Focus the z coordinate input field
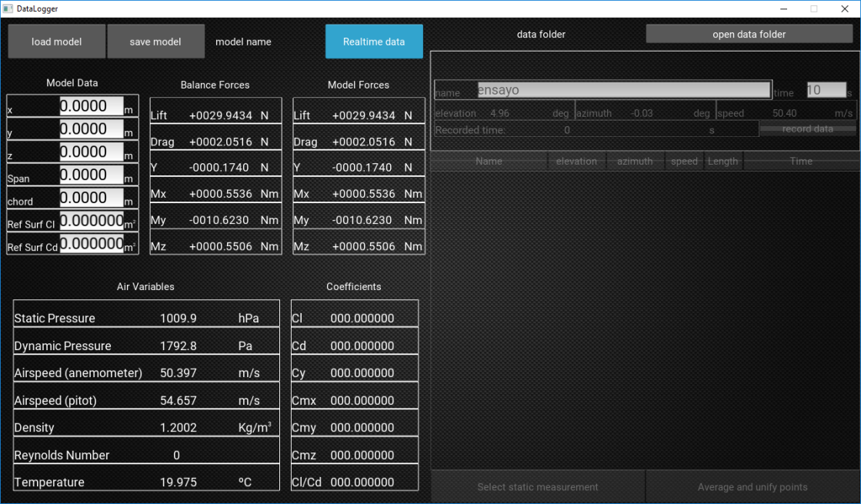The height and width of the screenshot is (504, 861). pyautogui.click(x=92, y=152)
